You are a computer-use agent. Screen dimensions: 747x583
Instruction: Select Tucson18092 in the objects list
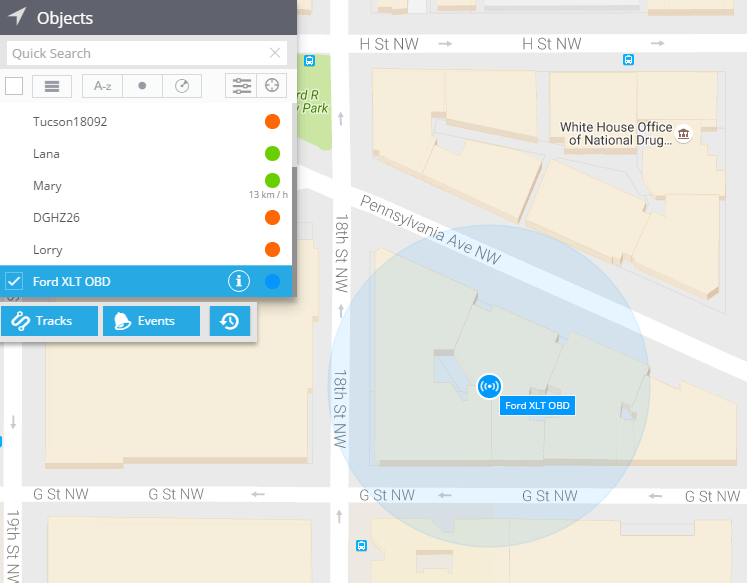pyautogui.click(x=146, y=121)
